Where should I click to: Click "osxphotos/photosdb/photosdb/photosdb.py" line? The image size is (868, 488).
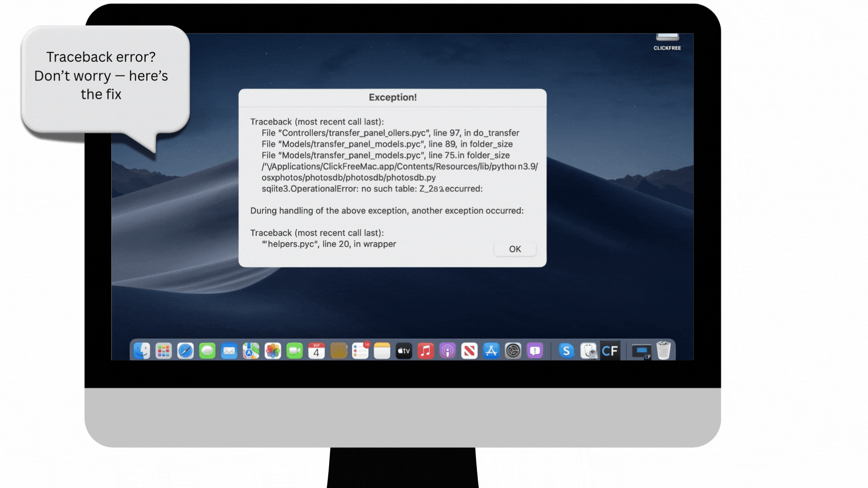tap(349, 178)
